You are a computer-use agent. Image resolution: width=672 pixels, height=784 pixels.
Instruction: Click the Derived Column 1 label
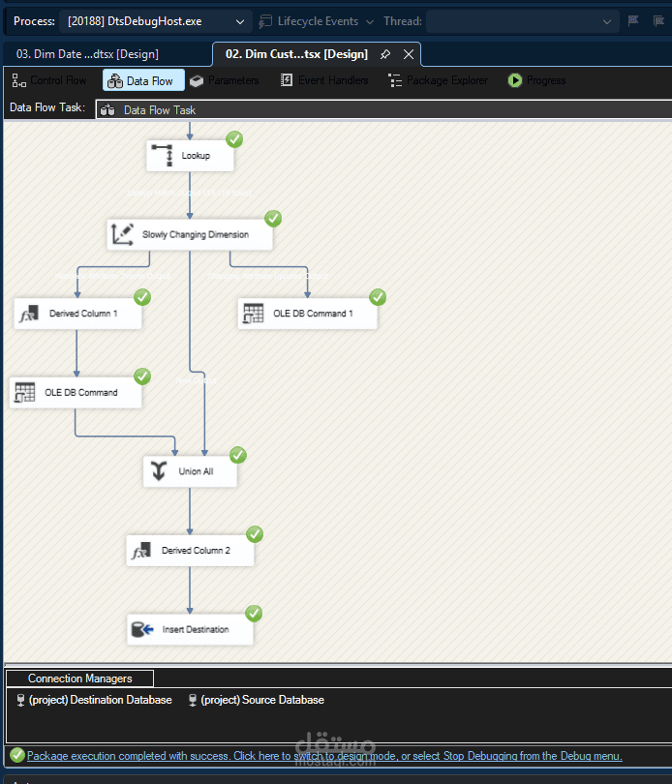[83, 314]
